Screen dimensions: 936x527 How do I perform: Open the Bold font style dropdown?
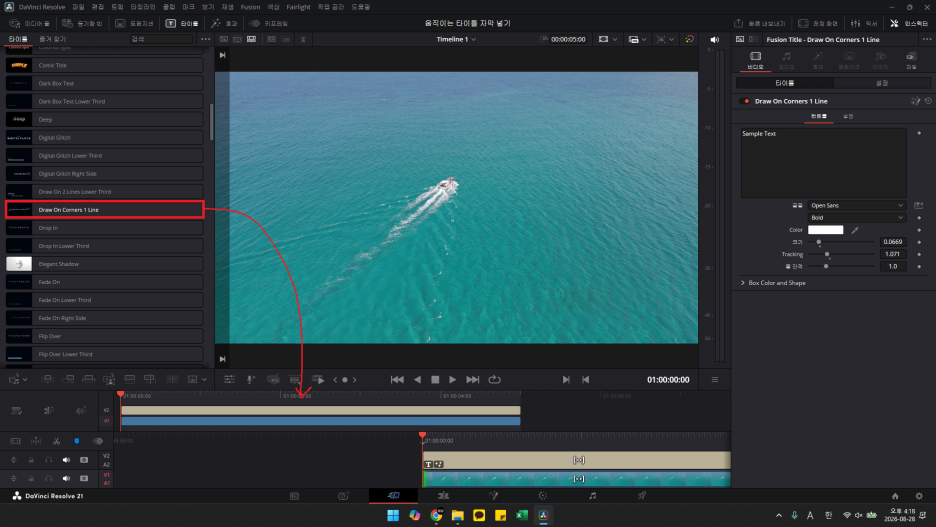857,218
